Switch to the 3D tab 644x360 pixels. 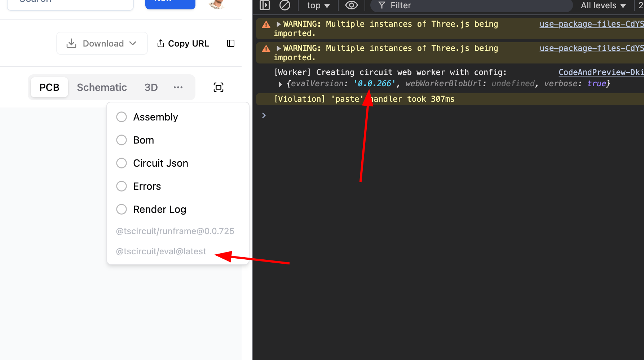[x=151, y=87]
